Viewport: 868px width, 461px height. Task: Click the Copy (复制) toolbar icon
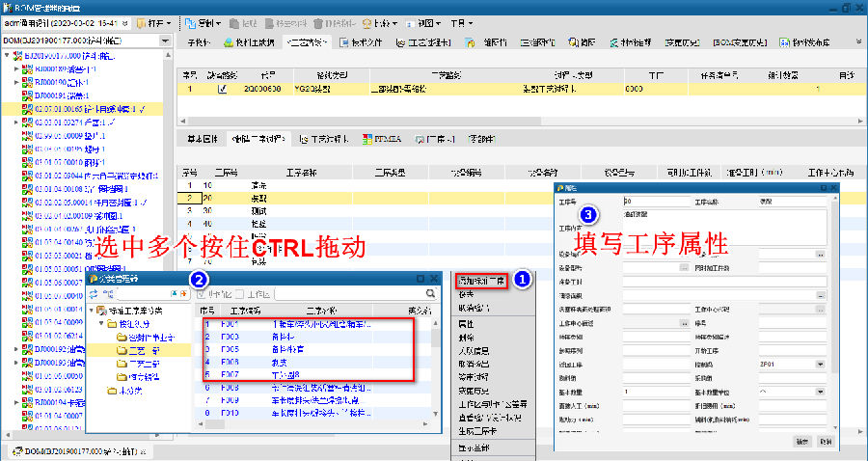tap(190, 24)
